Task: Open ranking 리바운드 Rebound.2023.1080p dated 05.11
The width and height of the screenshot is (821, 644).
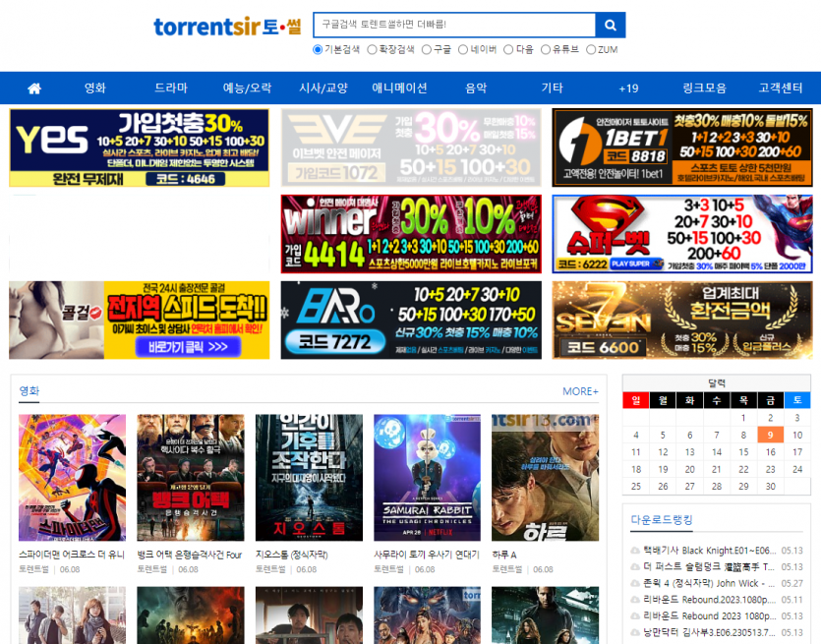Action: point(710,600)
